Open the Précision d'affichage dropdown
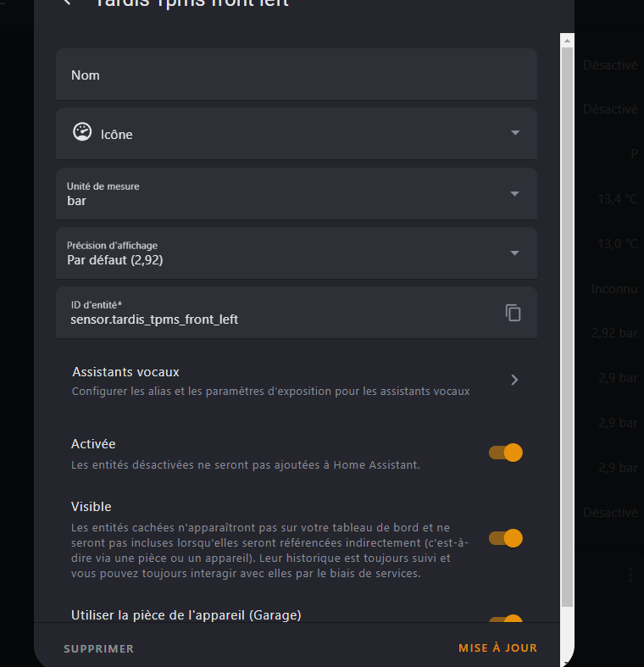644x667 pixels. (x=514, y=253)
